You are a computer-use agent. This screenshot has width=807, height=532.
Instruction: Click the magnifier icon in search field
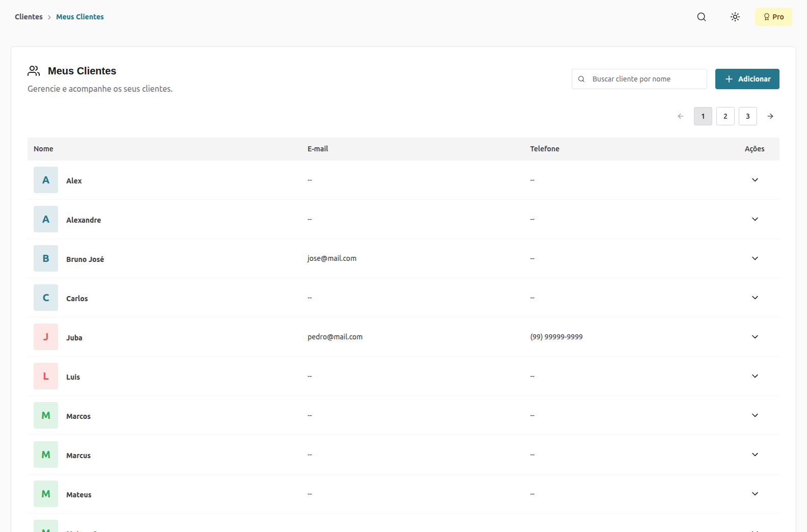581,79
